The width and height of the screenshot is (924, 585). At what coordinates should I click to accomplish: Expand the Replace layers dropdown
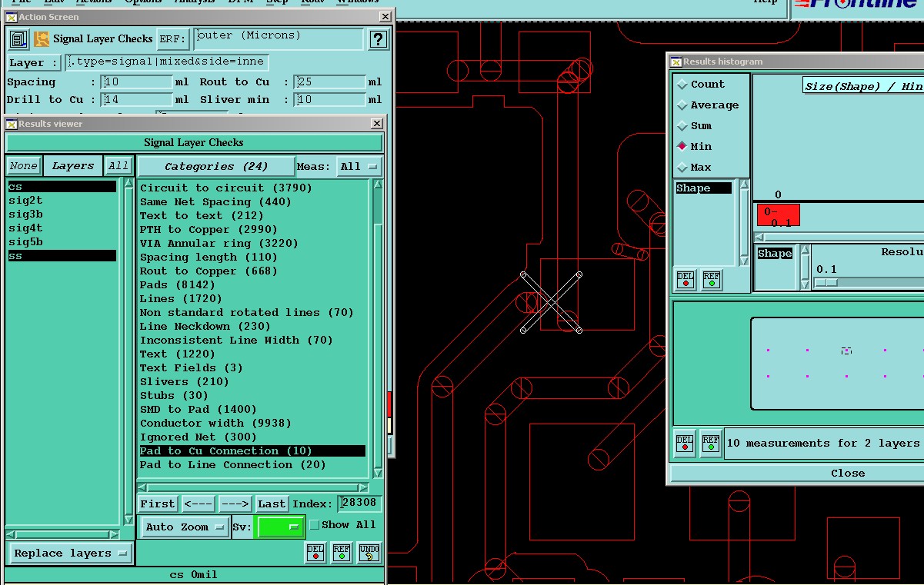pyautogui.click(x=71, y=553)
